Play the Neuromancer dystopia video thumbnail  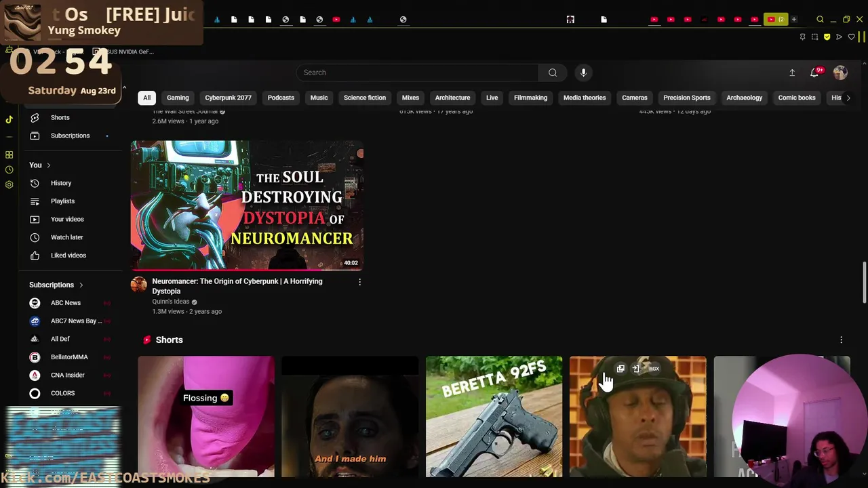247,205
